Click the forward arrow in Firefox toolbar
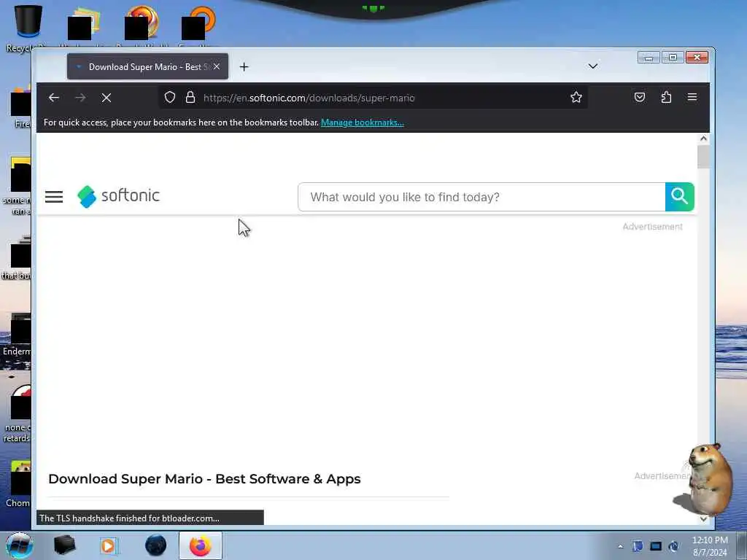The image size is (747, 560). click(x=80, y=98)
